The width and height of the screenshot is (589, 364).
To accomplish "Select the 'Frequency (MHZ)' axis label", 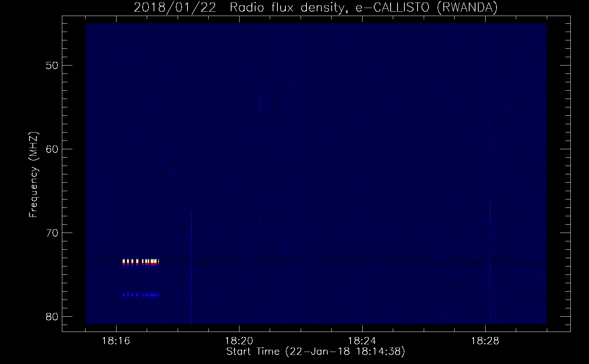I will [x=33, y=175].
